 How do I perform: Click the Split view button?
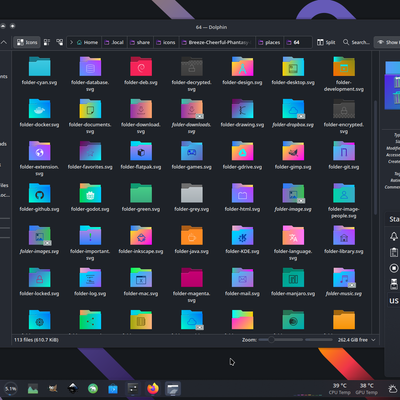point(326,42)
